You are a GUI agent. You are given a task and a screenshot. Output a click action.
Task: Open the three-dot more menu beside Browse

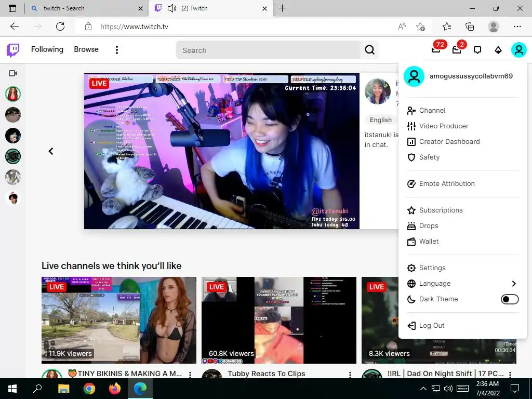click(117, 50)
